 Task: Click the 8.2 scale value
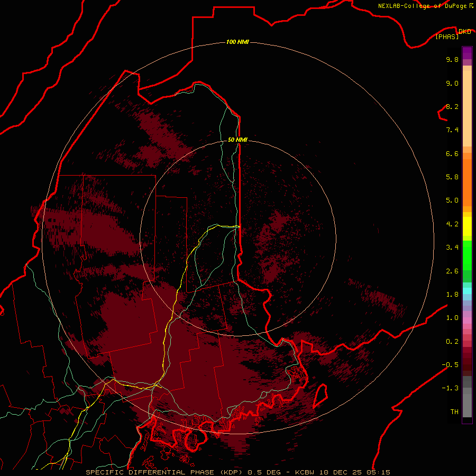pyautogui.click(x=452, y=106)
